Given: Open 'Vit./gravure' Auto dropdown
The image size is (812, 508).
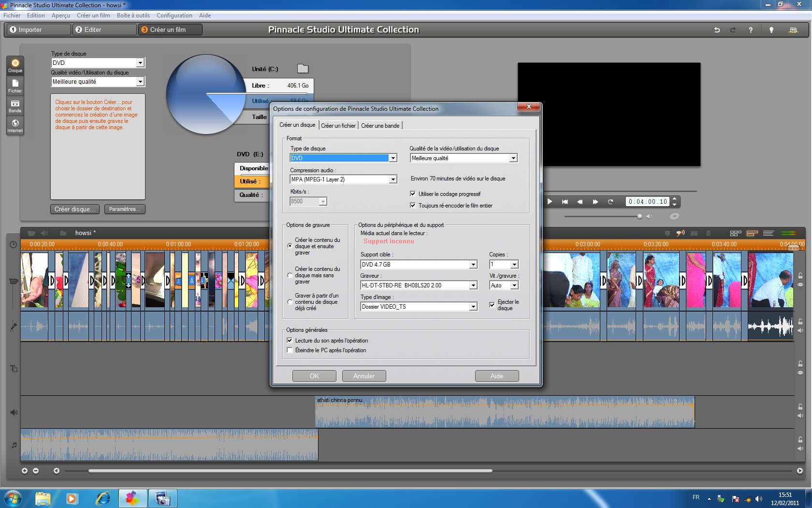Looking at the screenshot, I should click(x=514, y=285).
